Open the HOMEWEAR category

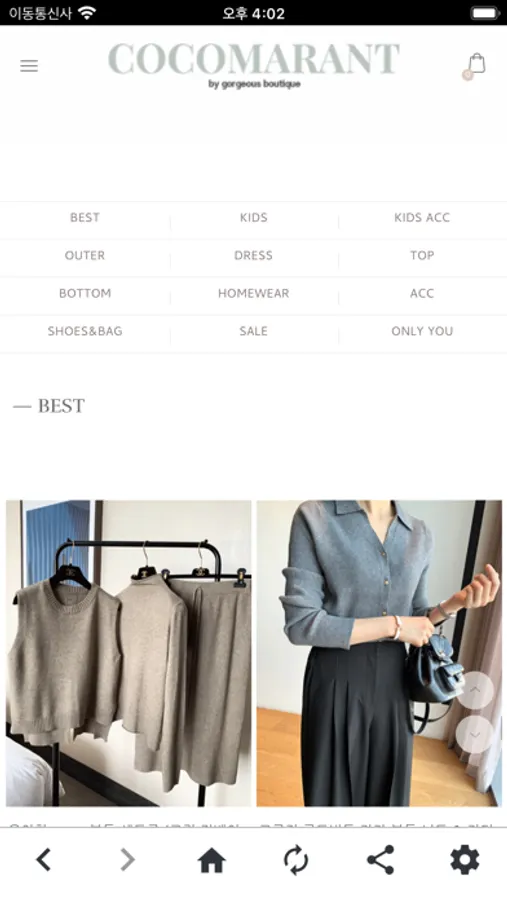pos(253,293)
